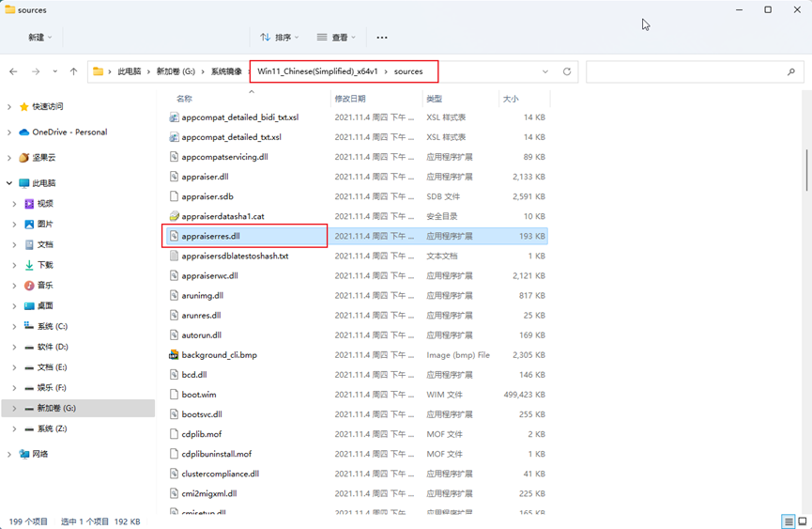812x529 pixels.
Task: Switch to large icons view in status bar
Action: point(803,521)
